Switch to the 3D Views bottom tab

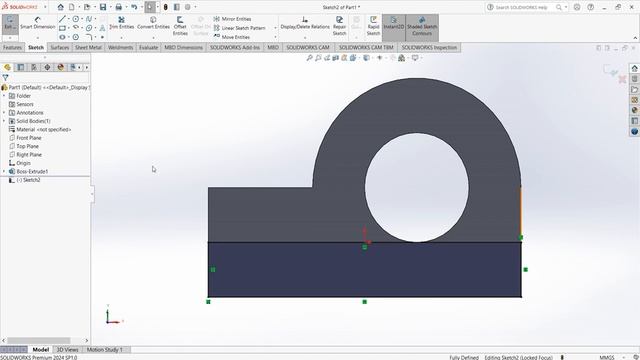pos(67,350)
